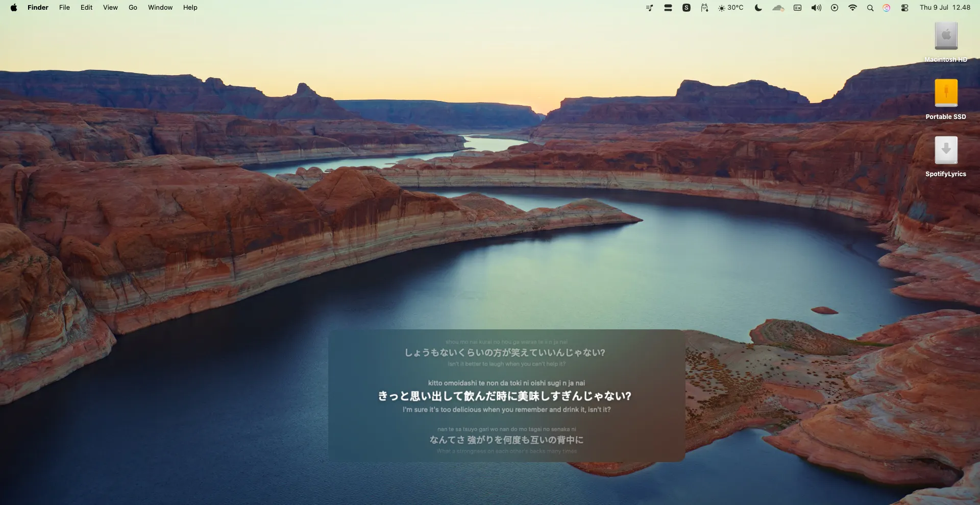Click the lyrics music-note menu bar icon
980x505 pixels.
649,8
